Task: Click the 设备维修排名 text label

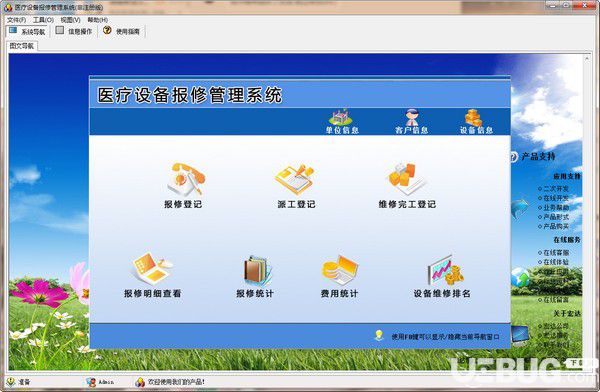Action: tap(442, 294)
